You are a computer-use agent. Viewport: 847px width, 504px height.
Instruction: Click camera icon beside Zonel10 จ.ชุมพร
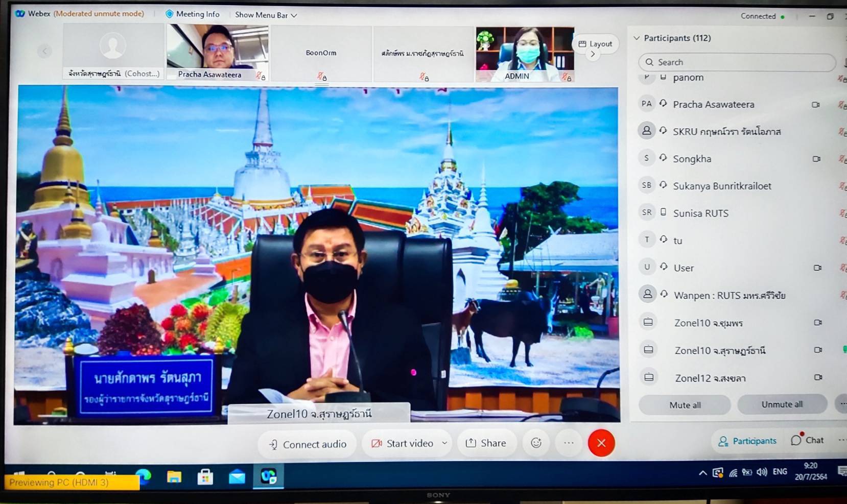[x=818, y=322]
